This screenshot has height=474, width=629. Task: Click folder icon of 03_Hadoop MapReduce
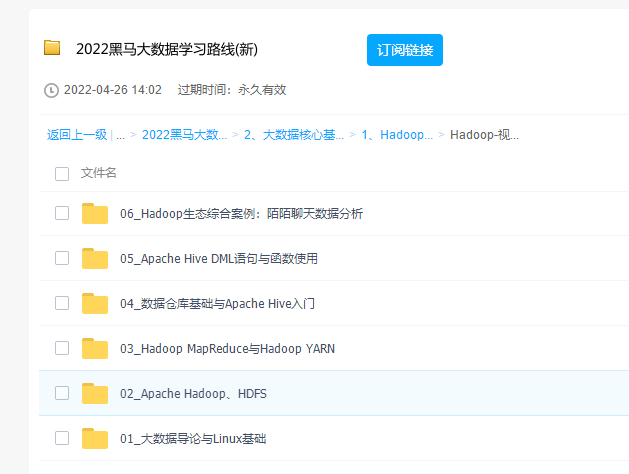tap(95, 348)
